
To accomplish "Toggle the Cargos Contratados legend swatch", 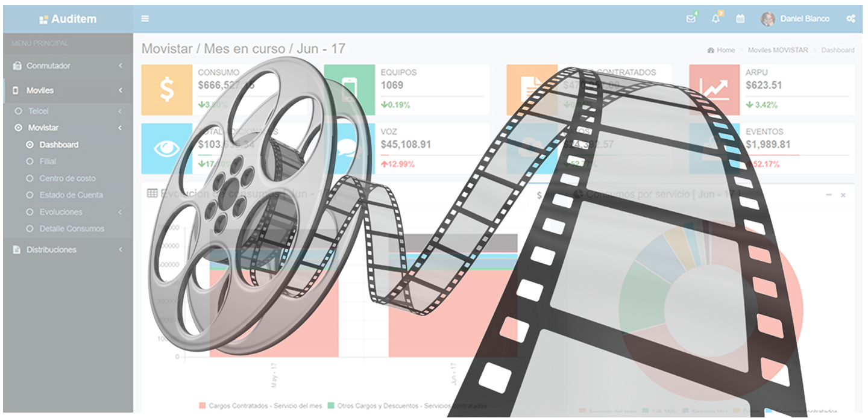I will click(x=202, y=405).
